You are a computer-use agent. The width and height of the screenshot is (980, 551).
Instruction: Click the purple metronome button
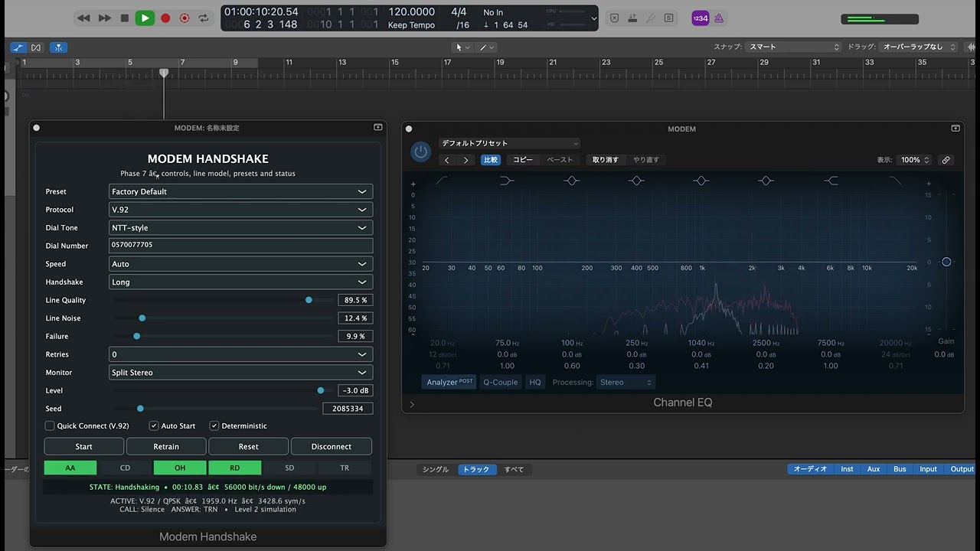click(x=718, y=18)
